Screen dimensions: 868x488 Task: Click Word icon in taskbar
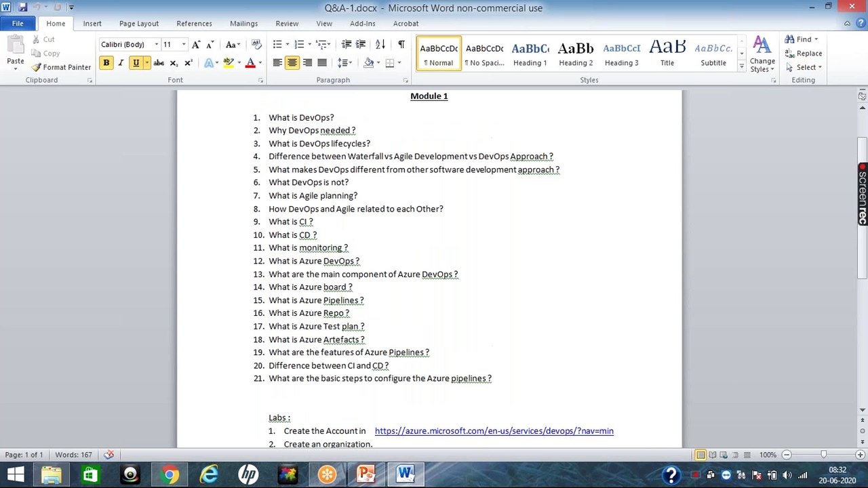pyautogui.click(x=406, y=474)
